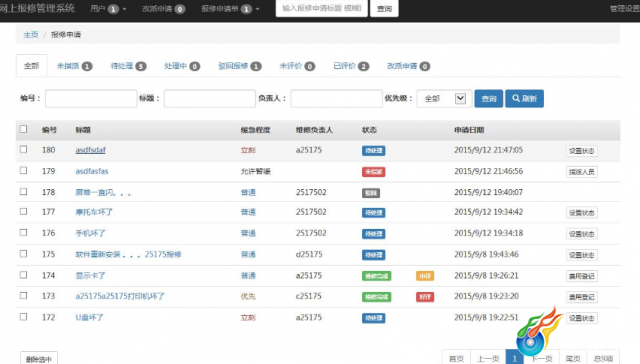Toggle the select-all checkbox in table header
The image size is (640, 364).
pos(24,129)
